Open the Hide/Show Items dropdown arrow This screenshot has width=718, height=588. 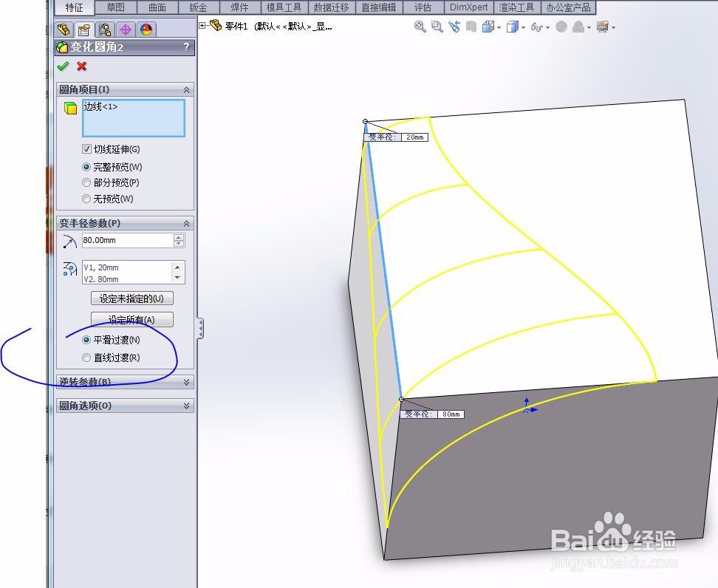547,28
